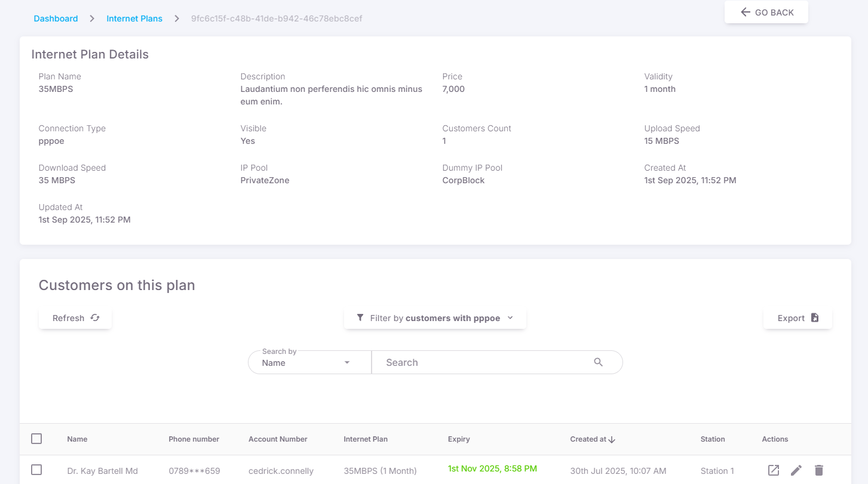Click the search magnifier icon
The width and height of the screenshot is (868, 484).
598,362
